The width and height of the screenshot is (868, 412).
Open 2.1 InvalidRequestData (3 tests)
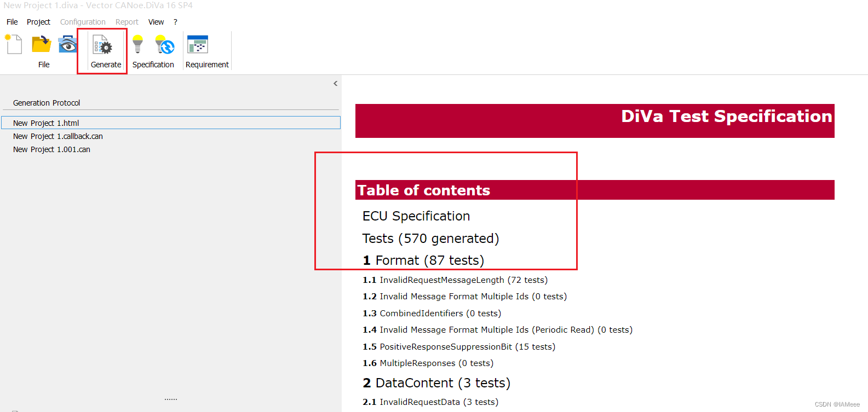(430, 402)
